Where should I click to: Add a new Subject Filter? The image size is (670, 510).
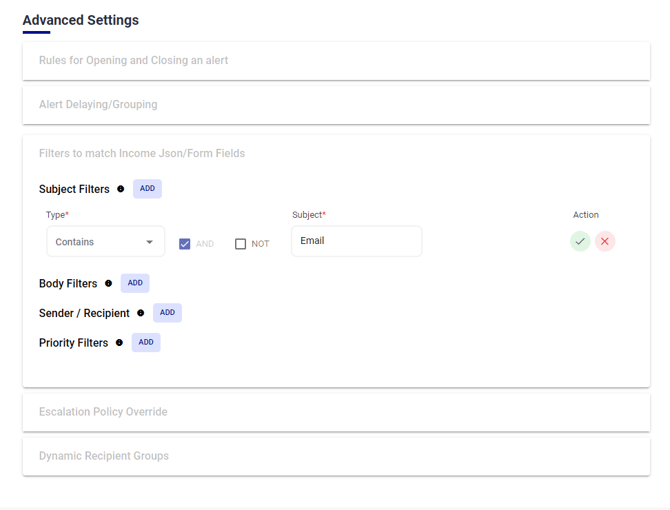pyautogui.click(x=147, y=189)
